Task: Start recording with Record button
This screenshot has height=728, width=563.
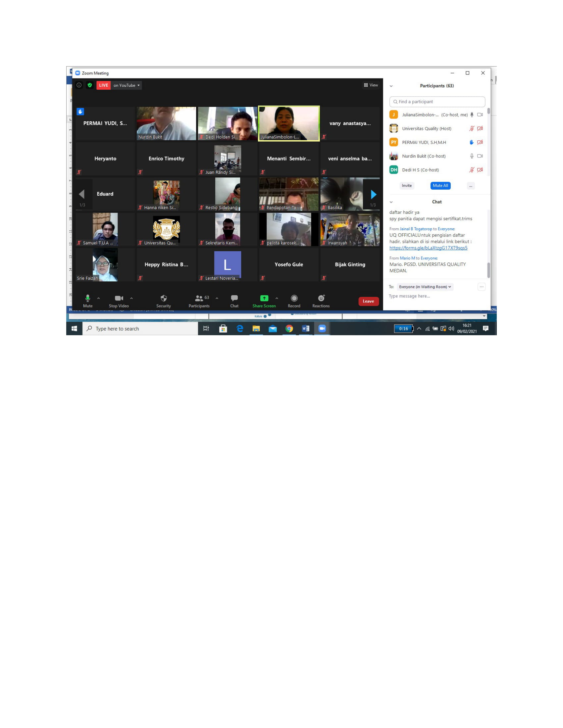Action: click(294, 301)
